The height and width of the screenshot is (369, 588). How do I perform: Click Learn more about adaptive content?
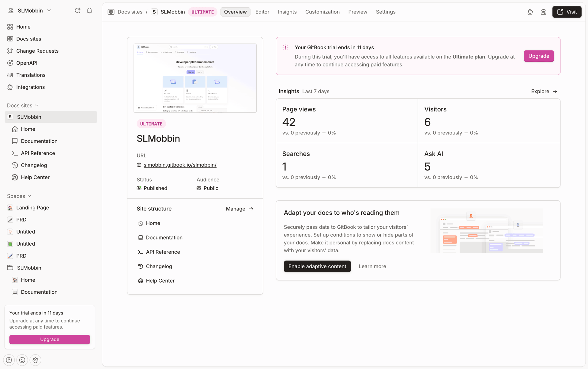click(x=372, y=266)
